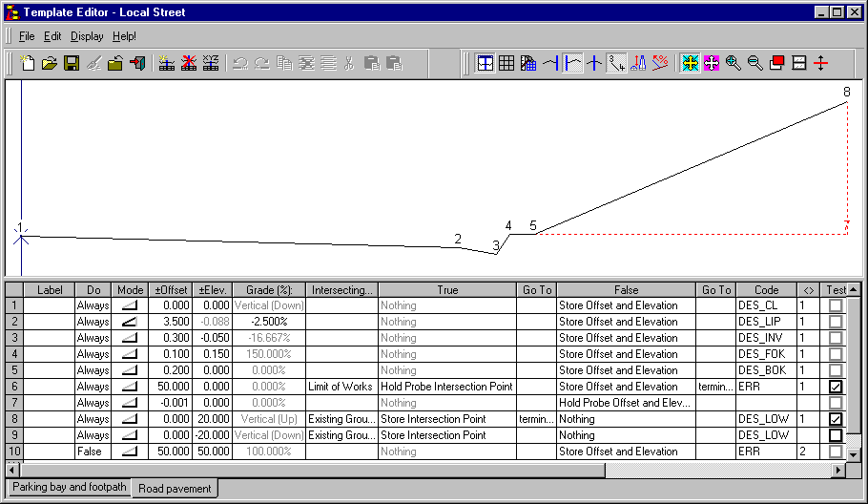
Task: Click the delete row icon with red X
Action: click(189, 63)
